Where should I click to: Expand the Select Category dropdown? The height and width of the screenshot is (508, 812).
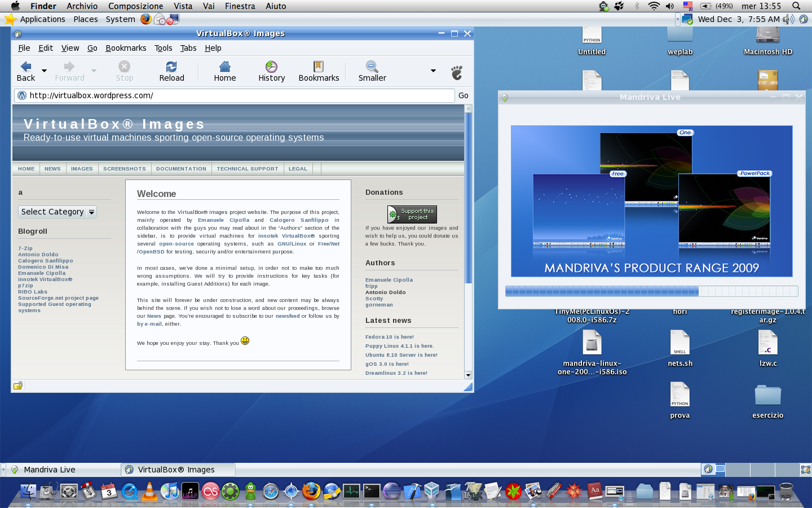pyautogui.click(x=58, y=212)
